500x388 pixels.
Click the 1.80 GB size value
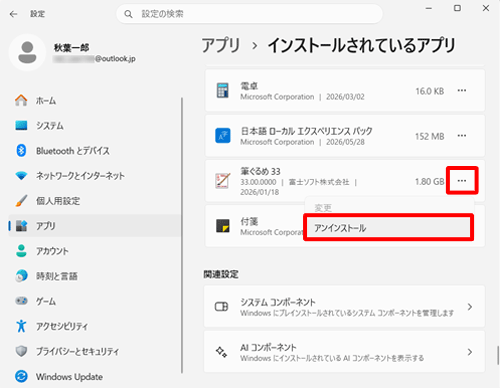(429, 181)
